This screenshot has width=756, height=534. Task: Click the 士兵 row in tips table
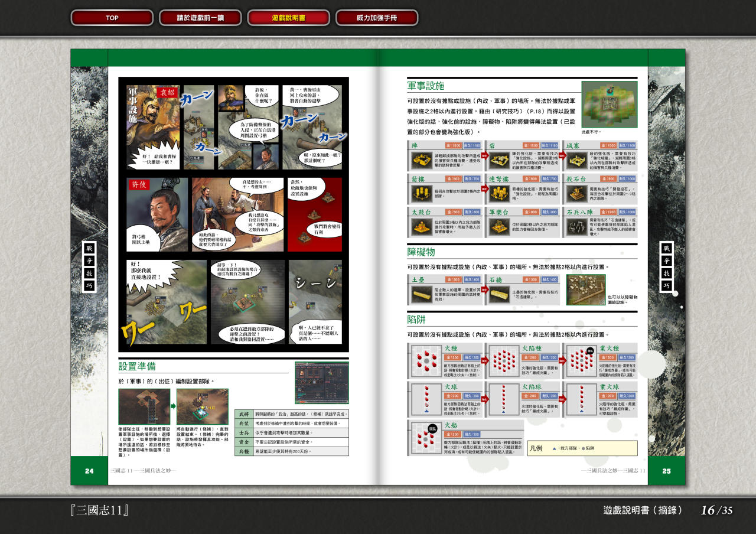[x=292, y=432]
